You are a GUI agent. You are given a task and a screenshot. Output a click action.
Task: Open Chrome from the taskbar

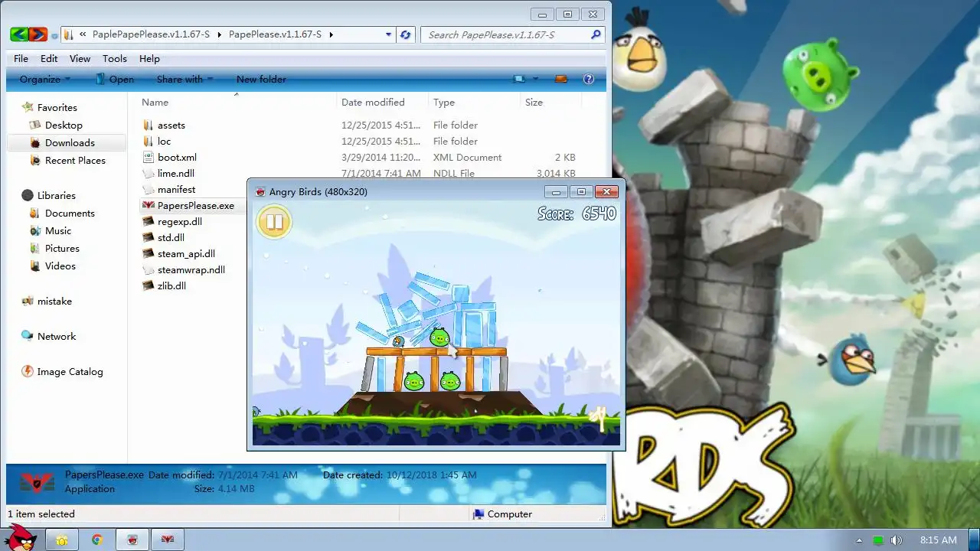pyautogui.click(x=97, y=540)
